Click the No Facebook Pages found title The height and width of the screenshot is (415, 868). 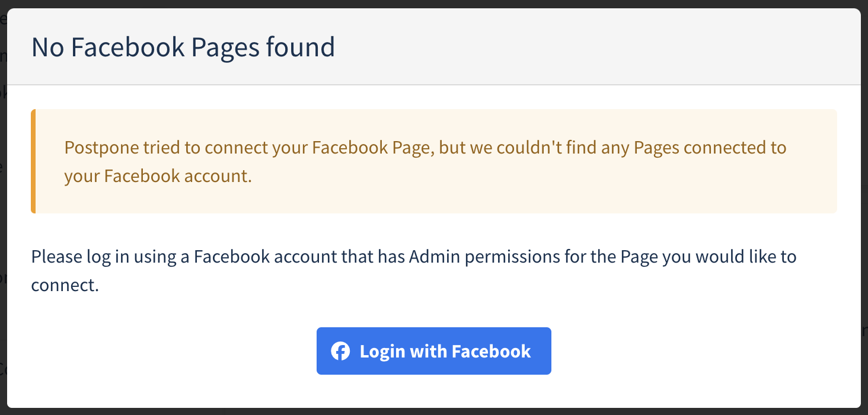click(x=184, y=47)
